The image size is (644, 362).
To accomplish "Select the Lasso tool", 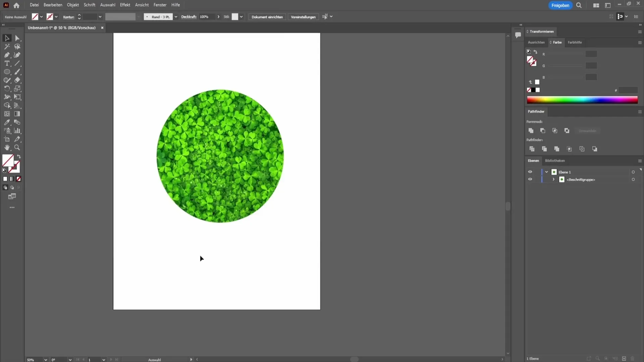I will [x=17, y=47].
